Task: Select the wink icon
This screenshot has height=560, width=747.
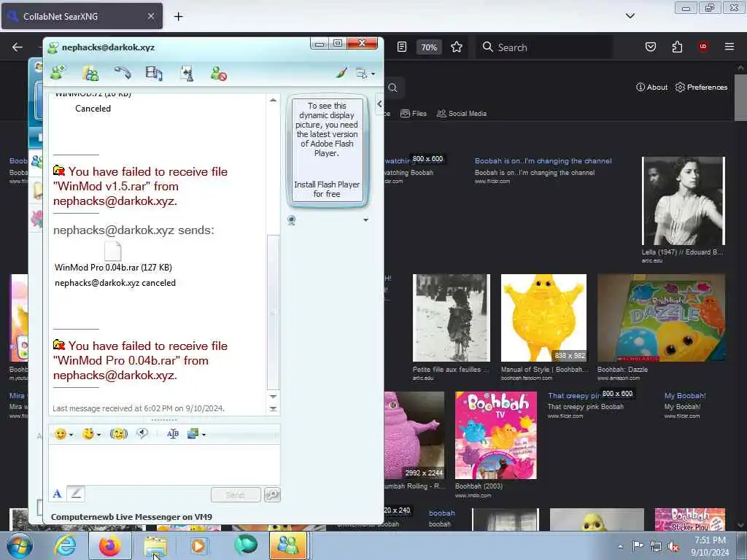Action: point(88,434)
